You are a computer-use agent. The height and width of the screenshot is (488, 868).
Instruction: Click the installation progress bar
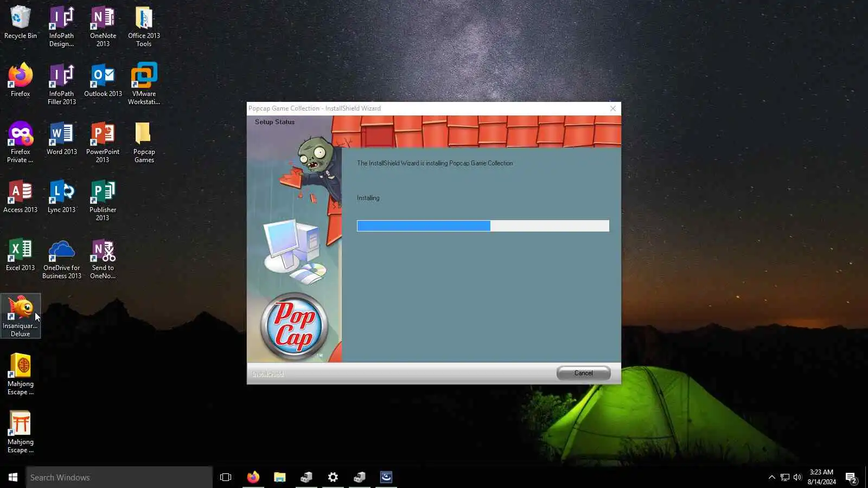coord(483,226)
